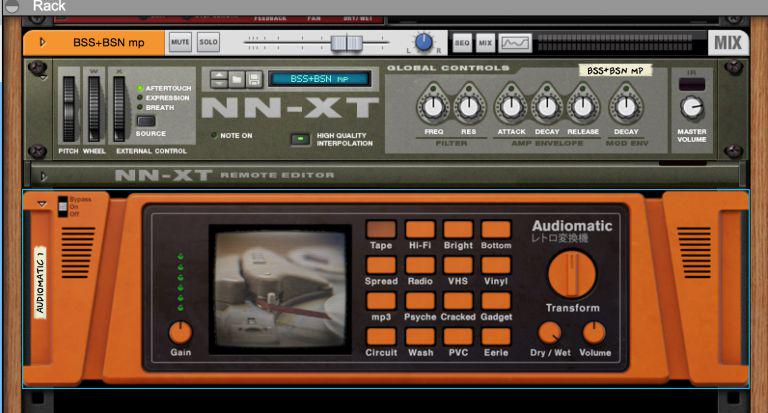The height and width of the screenshot is (413, 768).
Task: Click the automation curve icon button
Action: [x=515, y=43]
